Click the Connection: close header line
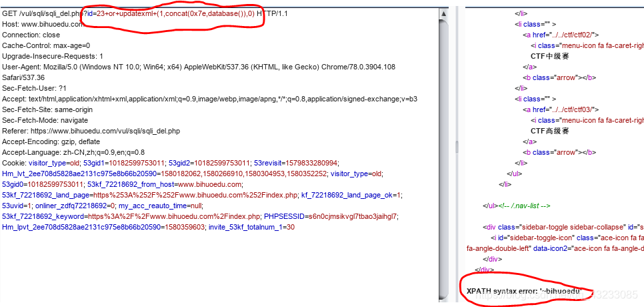Viewport: 644px width, 307px height. tap(31, 35)
